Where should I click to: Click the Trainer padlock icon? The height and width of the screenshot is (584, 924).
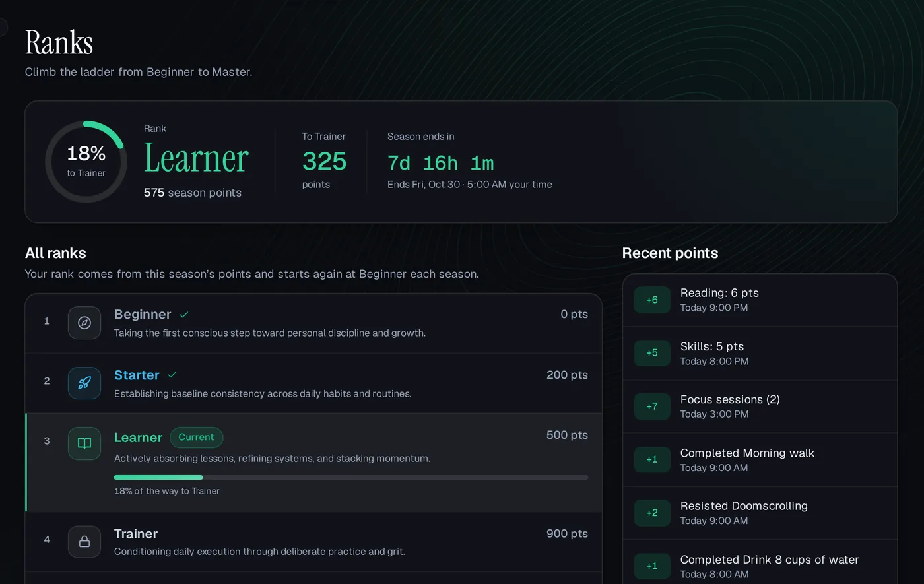click(84, 542)
